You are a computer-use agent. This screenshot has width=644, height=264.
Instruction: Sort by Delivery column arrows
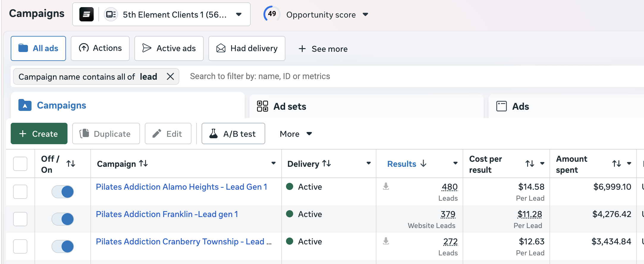326,163
